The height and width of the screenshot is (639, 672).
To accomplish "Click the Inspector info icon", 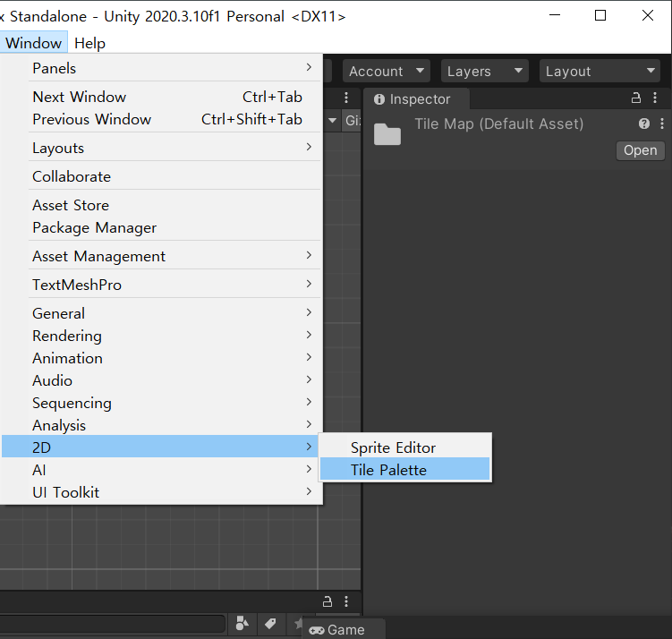I will [x=379, y=99].
